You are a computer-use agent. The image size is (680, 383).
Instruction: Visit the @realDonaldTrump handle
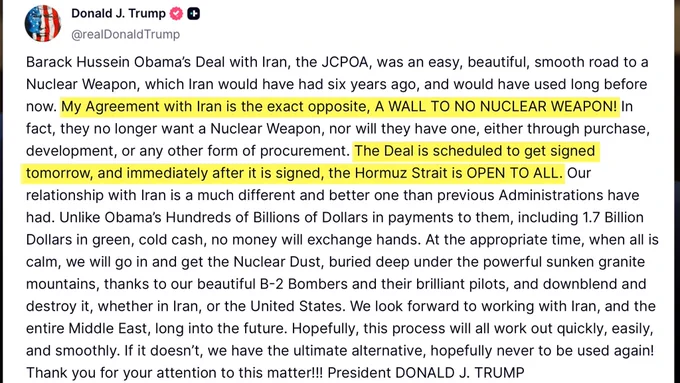(125, 34)
